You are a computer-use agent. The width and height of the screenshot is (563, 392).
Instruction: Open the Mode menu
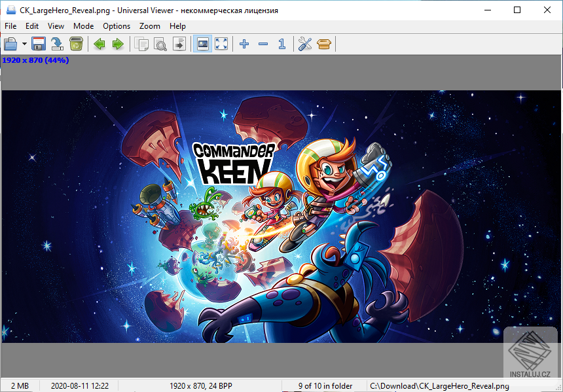click(83, 26)
